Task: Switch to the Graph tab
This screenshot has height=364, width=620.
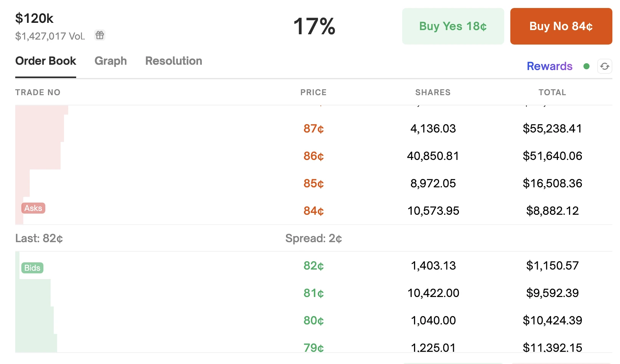Action: [110, 61]
